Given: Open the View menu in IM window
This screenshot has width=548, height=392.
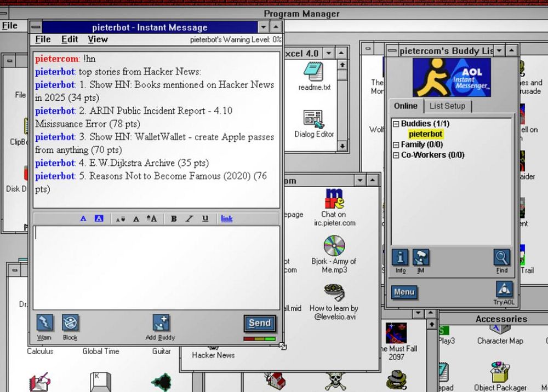Looking at the screenshot, I should [98, 39].
